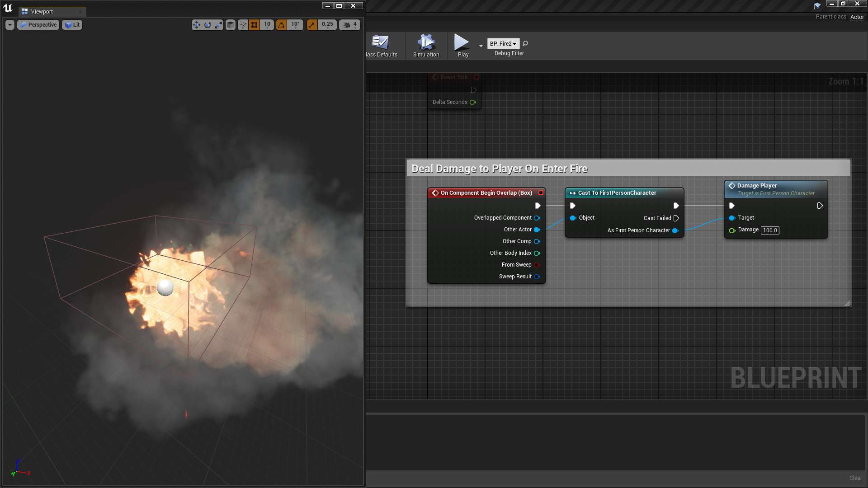This screenshot has height=488, width=868.
Task: Expand the viewport options arrow menu
Action: point(10,25)
